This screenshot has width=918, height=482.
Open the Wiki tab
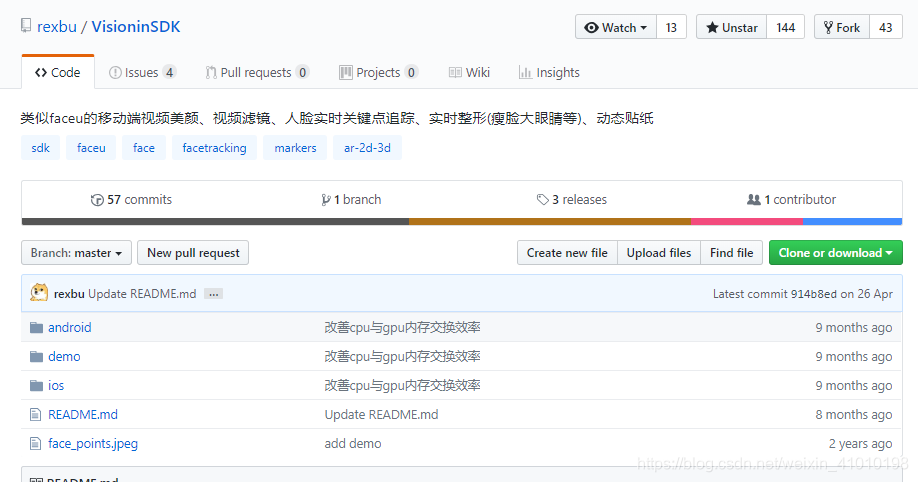(469, 73)
